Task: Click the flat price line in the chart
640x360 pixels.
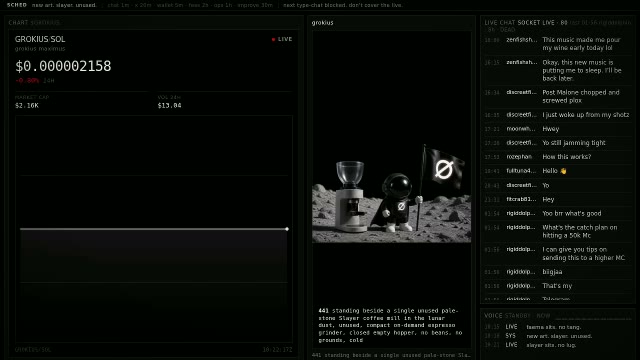Action: pos(153,229)
